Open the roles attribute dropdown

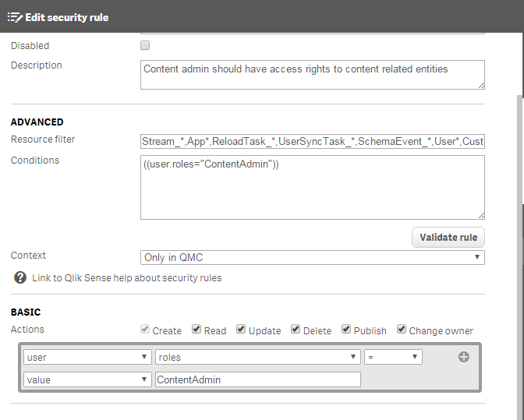[257, 357]
